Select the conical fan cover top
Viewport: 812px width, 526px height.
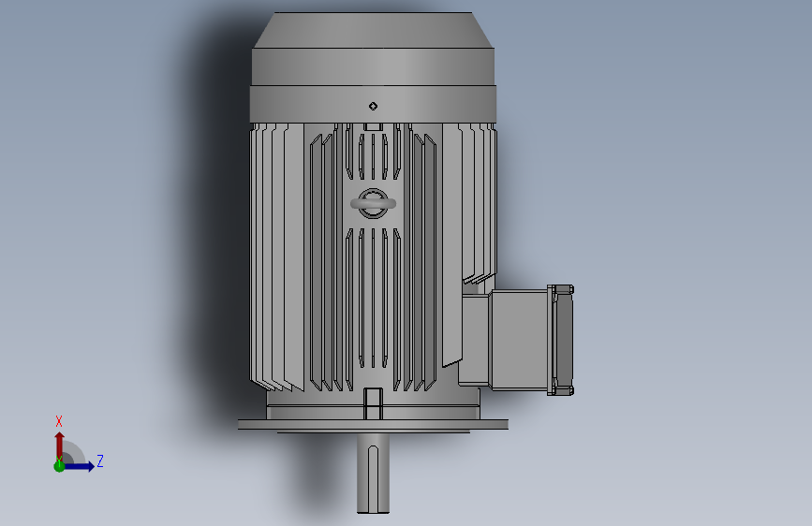[373, 30]
